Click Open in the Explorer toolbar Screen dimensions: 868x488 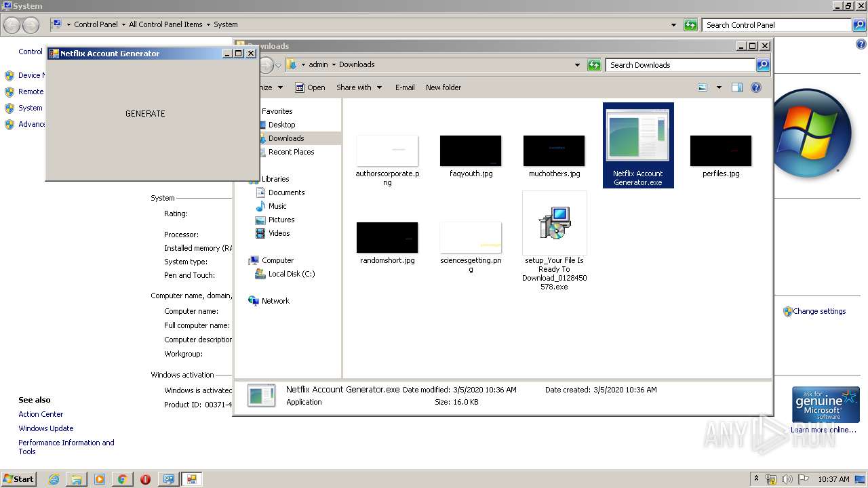coord(310,87)
